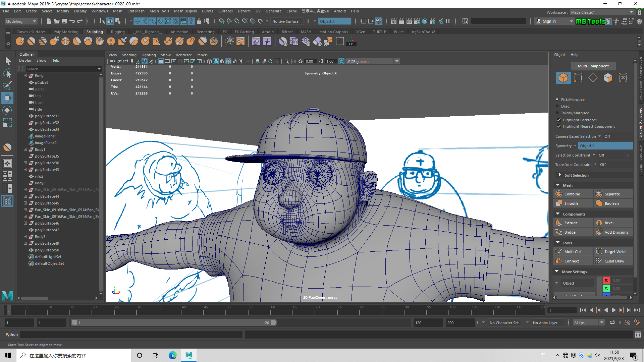Click the Add Divisions button
Image resolution: width=644 pixels, height=362 pixels.
pos(614,232)
